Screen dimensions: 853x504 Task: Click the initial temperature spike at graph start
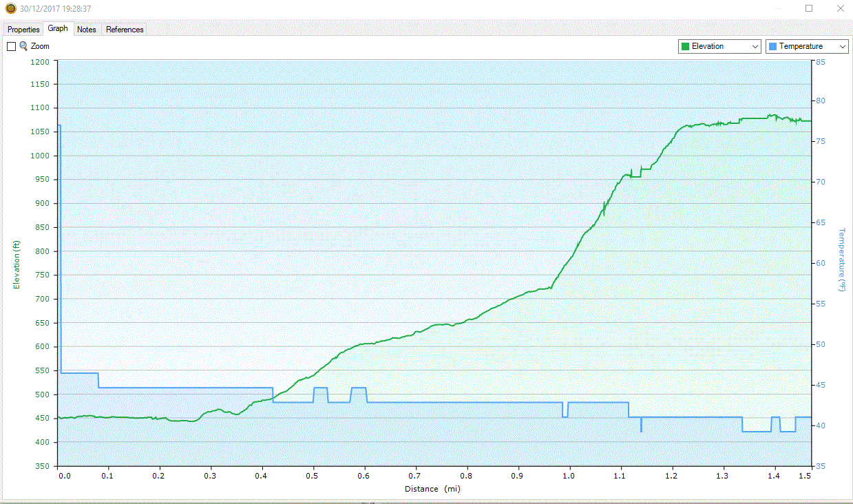pos(59,248)
